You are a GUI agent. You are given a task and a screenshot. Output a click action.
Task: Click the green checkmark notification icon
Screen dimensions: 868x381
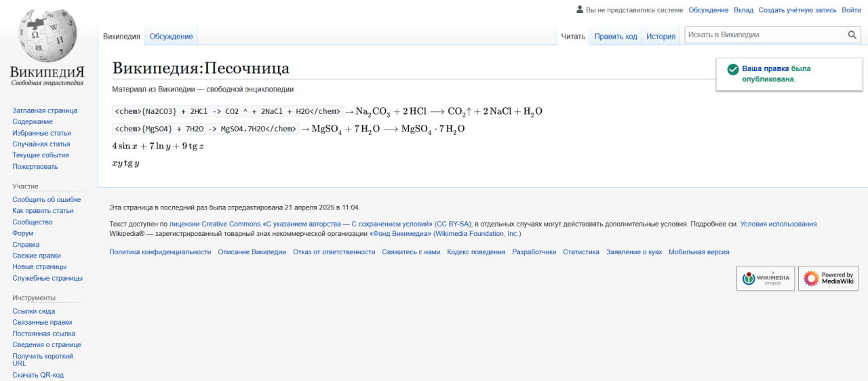[732, 69]
